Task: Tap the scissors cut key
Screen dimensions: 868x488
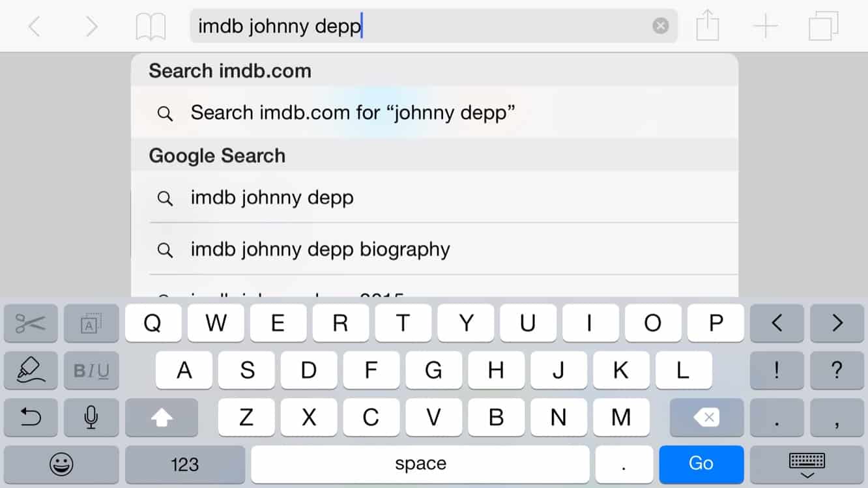Action: point(31,323)
